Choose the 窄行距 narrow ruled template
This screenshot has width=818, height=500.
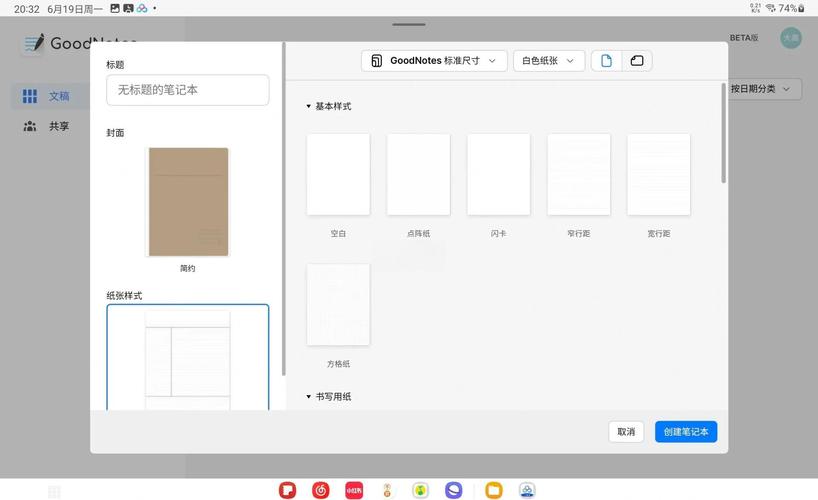pyautogui.click(x=579, y=174)
